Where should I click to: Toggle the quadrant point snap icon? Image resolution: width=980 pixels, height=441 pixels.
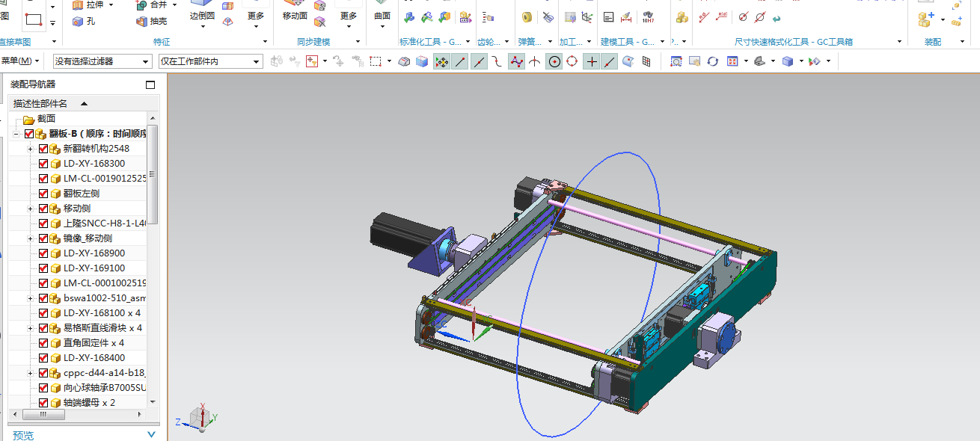coord(572,61)
